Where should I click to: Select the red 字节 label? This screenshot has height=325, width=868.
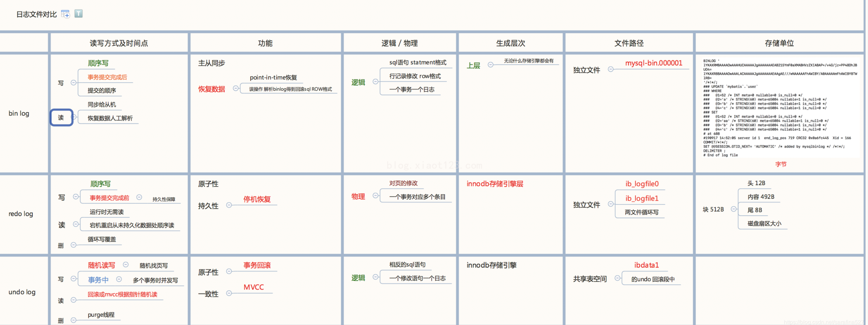coord(781,164)
